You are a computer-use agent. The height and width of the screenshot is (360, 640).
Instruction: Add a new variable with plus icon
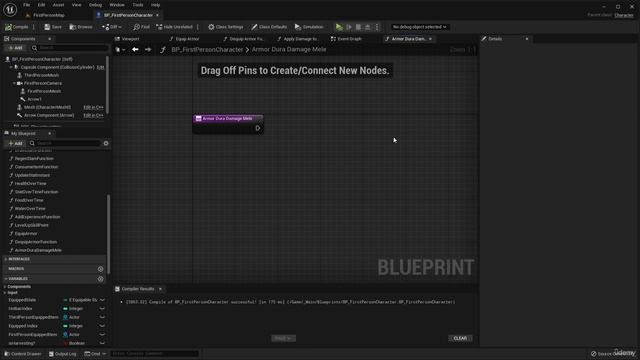click(x=100, y=279)
